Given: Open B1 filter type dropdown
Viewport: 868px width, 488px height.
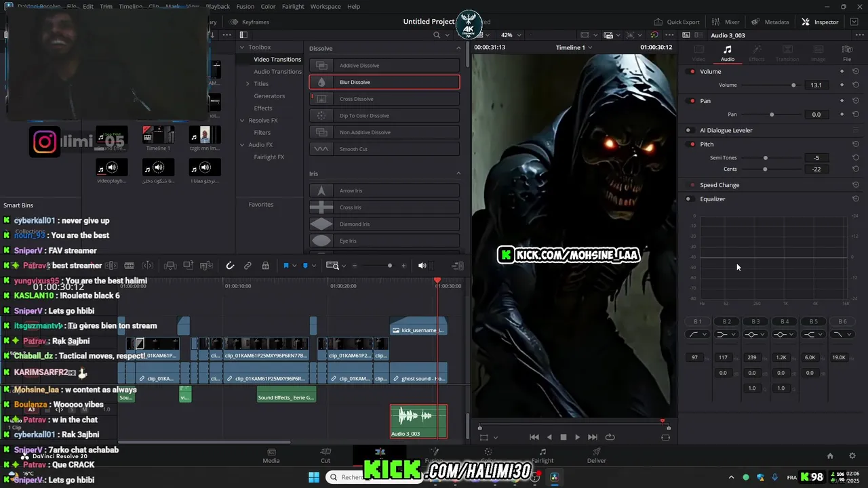Looking at the screenshot, I should pyautogui.click(x=698, y=334).
